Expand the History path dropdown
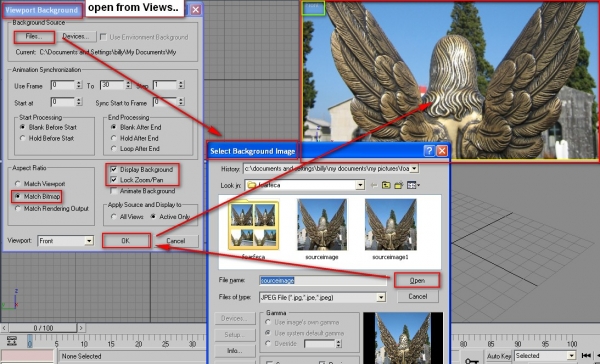 pyautogui.click(x=414, y=168)
